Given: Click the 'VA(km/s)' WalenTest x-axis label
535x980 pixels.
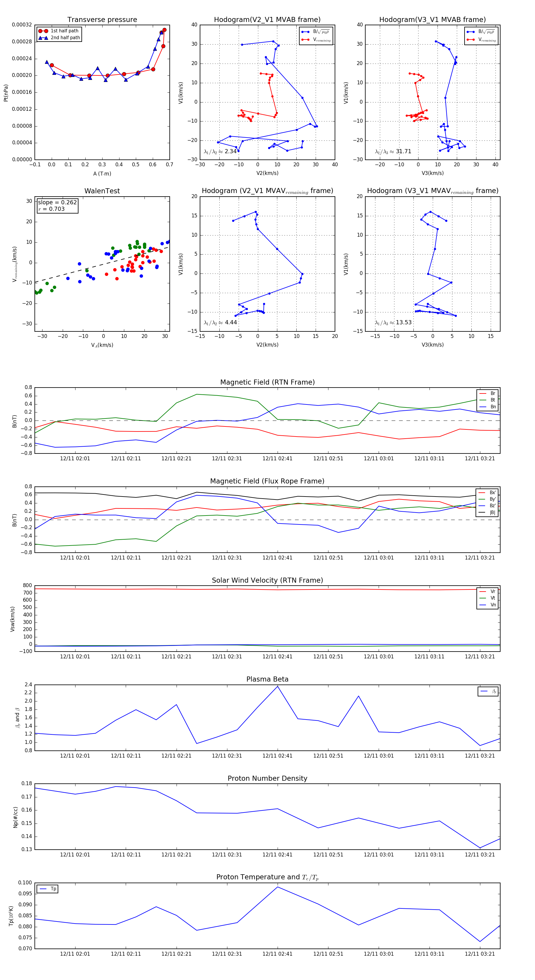Looking at the screenshot, I should [102, 345].
